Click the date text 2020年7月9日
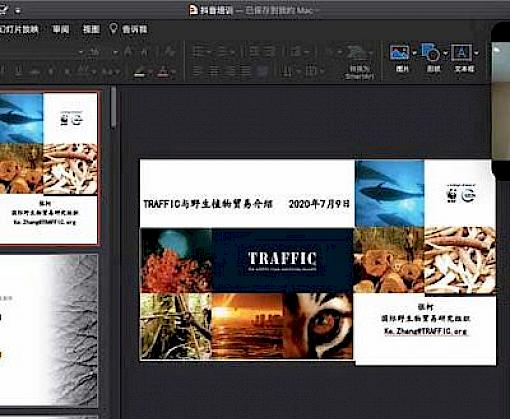The height and width of the screenshot is (419, 510). click(319, 204)
